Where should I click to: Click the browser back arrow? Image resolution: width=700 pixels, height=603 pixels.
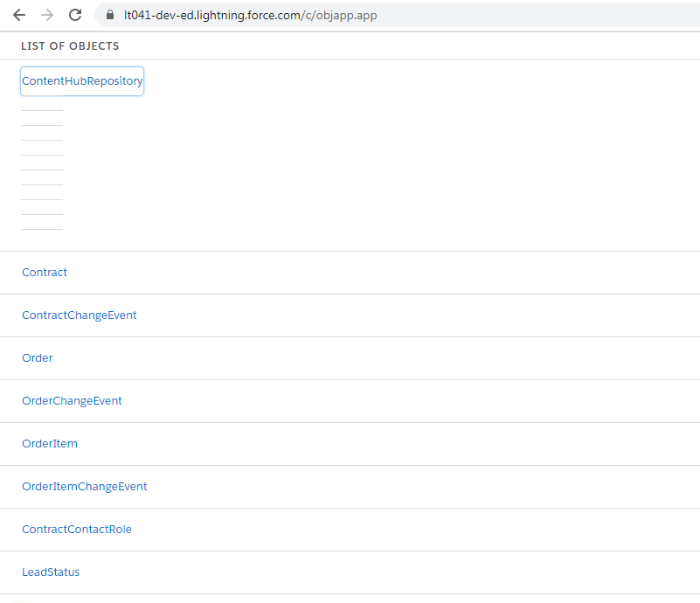[18, 14]
